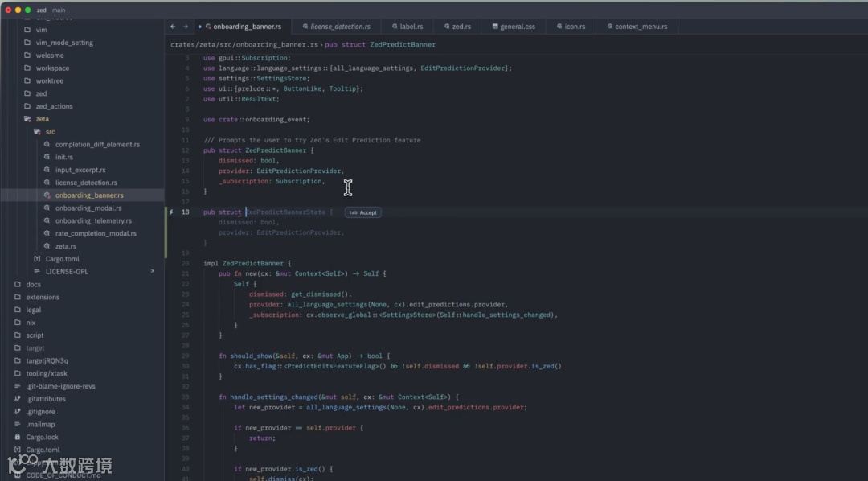Click the Rust file icon beside completion_diff_element.rs
The height and width of the screenshot is (481, 868).
47,145
